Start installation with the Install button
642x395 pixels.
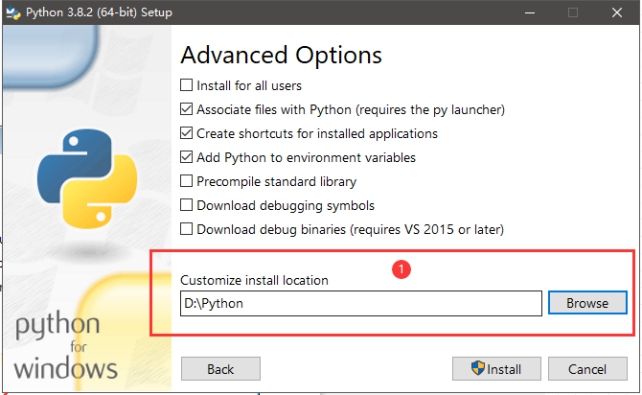tap(496, 369)
